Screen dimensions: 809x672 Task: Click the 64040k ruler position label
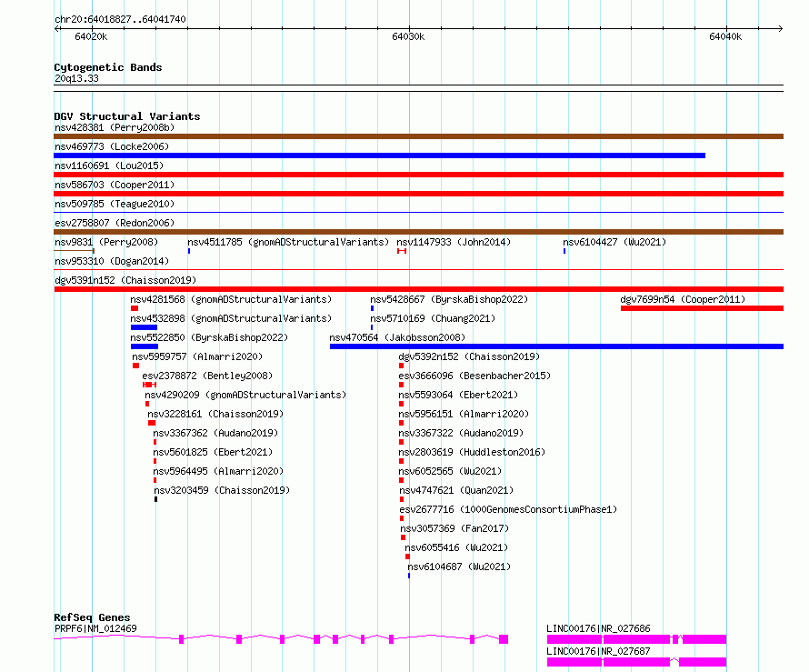tap(725, 36)
